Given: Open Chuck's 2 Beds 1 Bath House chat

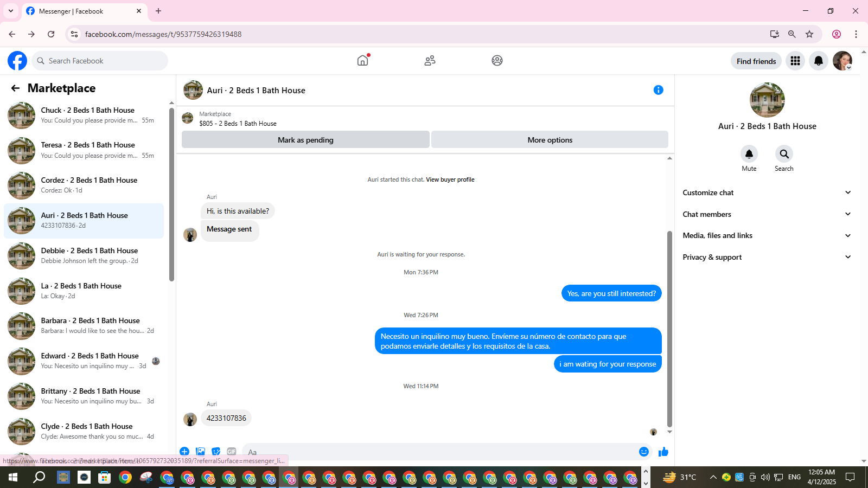Looking at the screenshot, I should point(84,115).
